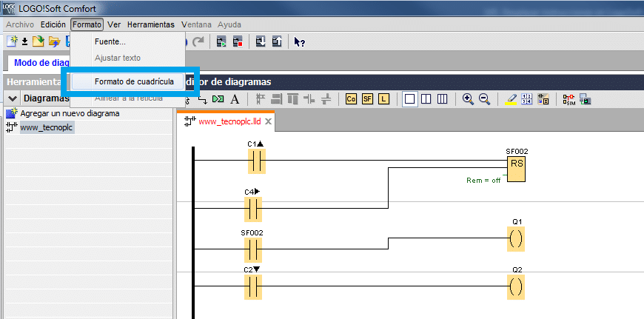
Task: Set LOGO! to STOP mode icon
Action: point(238,41)
